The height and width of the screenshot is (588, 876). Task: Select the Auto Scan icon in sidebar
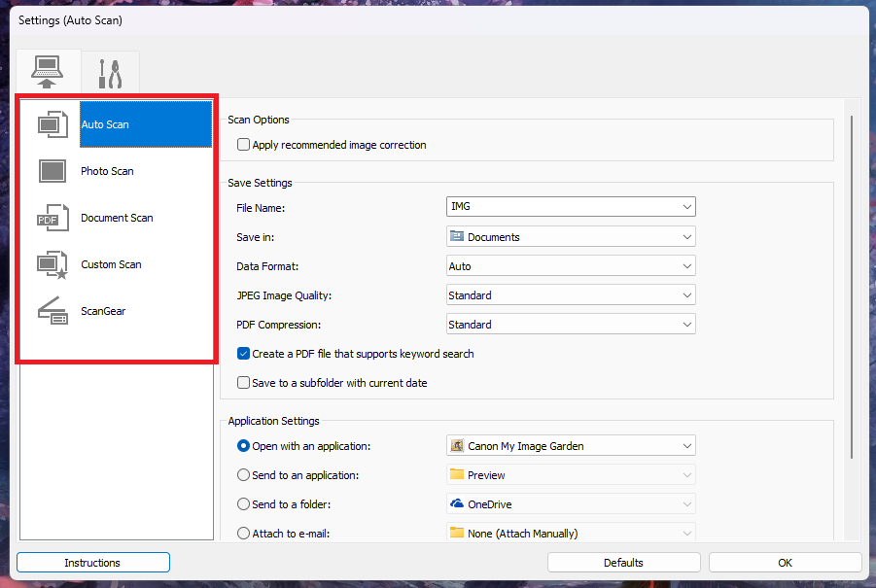pos(53,124)
